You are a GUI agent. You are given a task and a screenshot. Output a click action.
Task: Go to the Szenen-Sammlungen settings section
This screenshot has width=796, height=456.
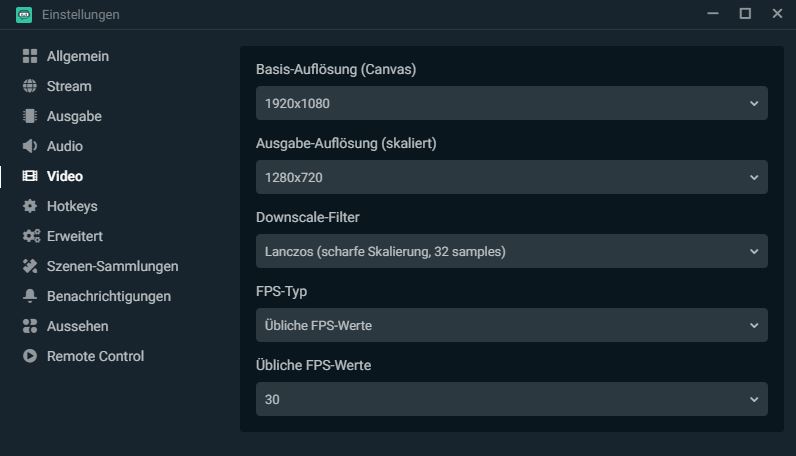pyautogui.click(x=112, y=267)
